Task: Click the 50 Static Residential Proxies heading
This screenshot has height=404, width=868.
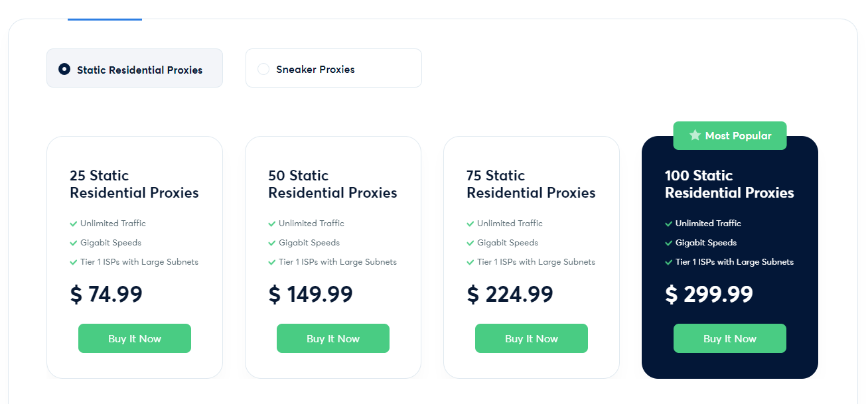Action: tap(332, 184)
